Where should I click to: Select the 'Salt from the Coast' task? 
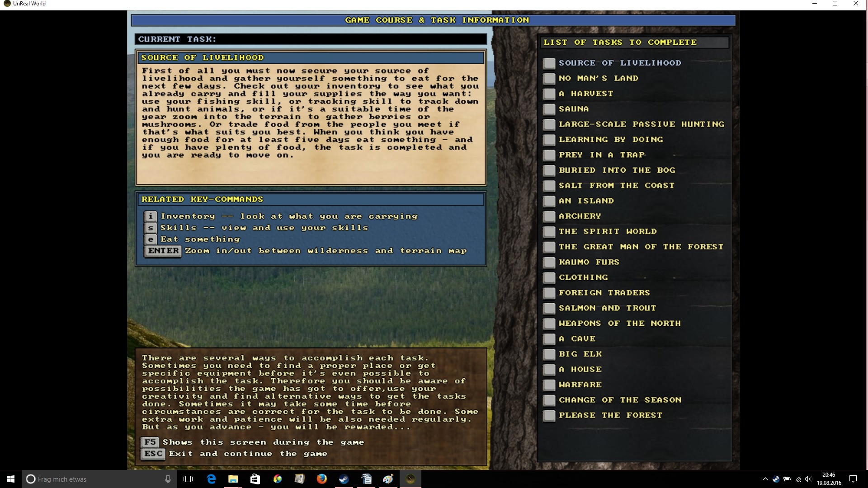tap(617, 186)
